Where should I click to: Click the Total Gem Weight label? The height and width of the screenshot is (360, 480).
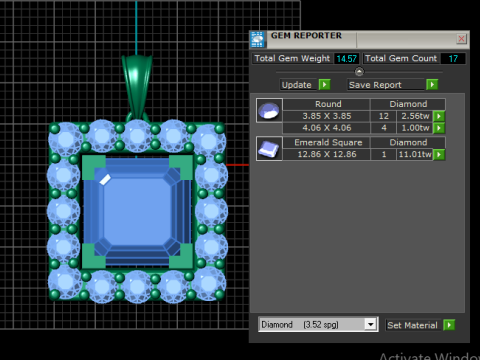(292, 59)
